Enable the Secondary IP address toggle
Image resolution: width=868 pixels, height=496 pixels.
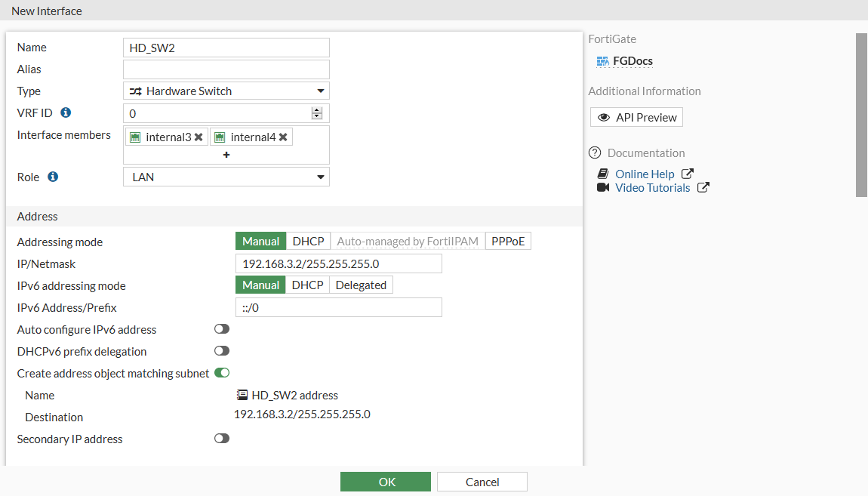[221, 439]
